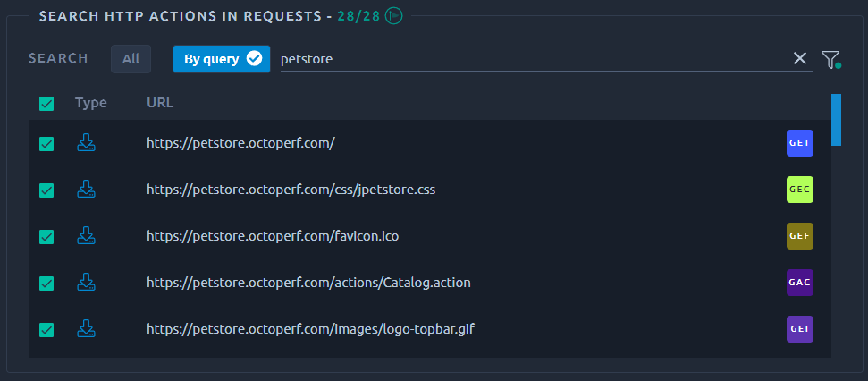868x381 pixels.
Task: Click the purple GAC badge
Action: 800,283
